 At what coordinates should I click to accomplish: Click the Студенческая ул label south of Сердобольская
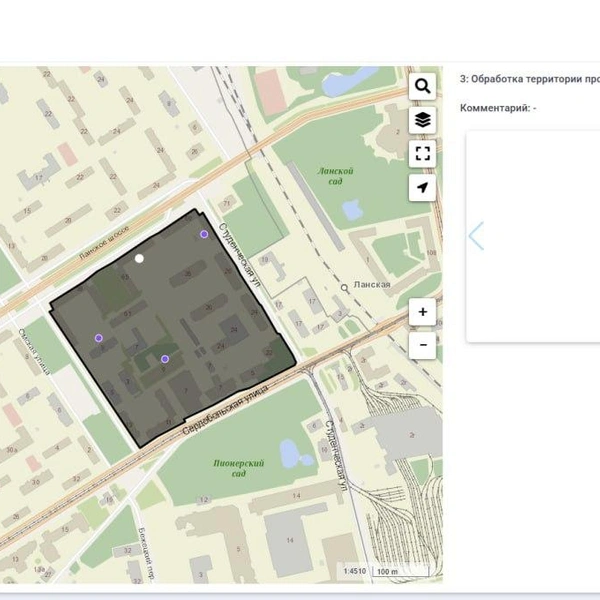(337, 456)
